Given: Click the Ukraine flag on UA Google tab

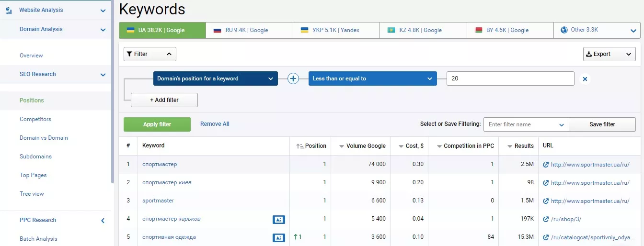Looking at the screenshot, I should tap(130, 30).
